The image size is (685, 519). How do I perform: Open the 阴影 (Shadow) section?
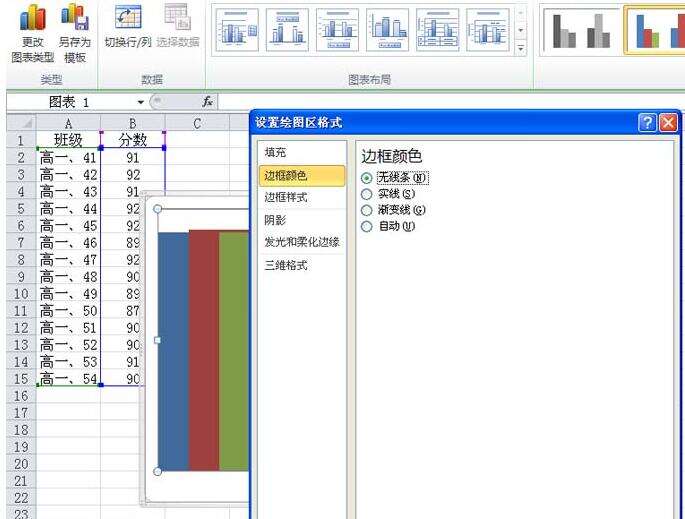tap(302, 220)
